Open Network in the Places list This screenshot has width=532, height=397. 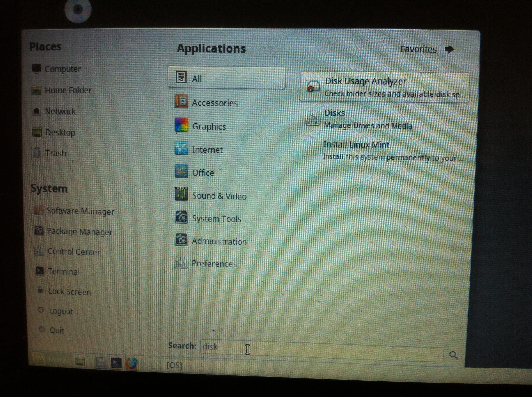coord(54,111)
